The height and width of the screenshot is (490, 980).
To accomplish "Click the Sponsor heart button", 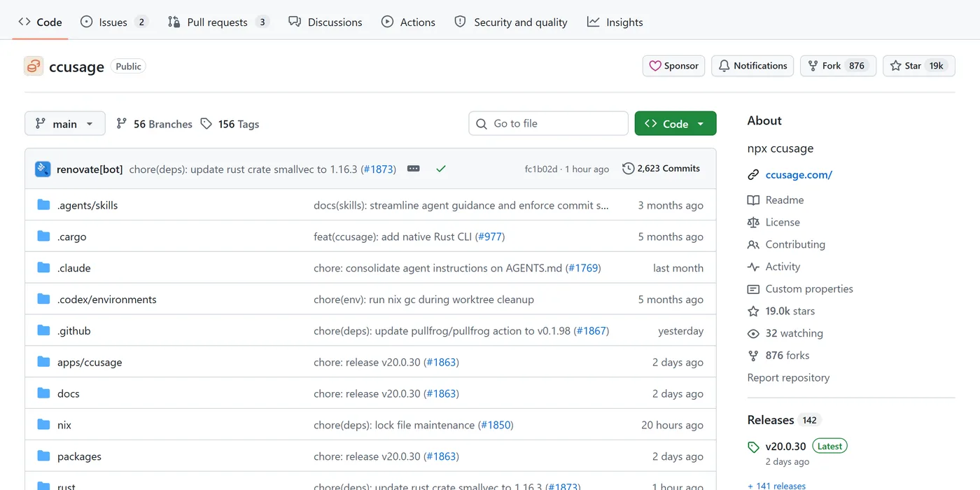I will [x=673, y=66].
